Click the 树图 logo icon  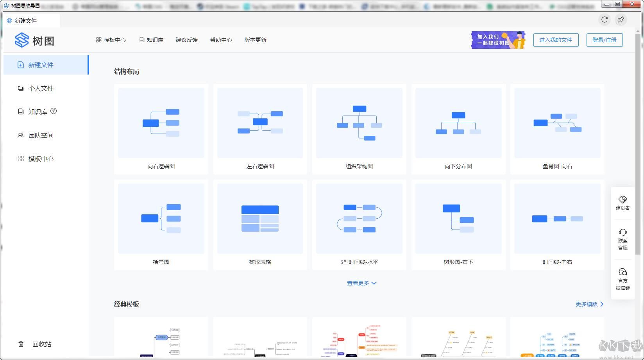tap(22, 40)
